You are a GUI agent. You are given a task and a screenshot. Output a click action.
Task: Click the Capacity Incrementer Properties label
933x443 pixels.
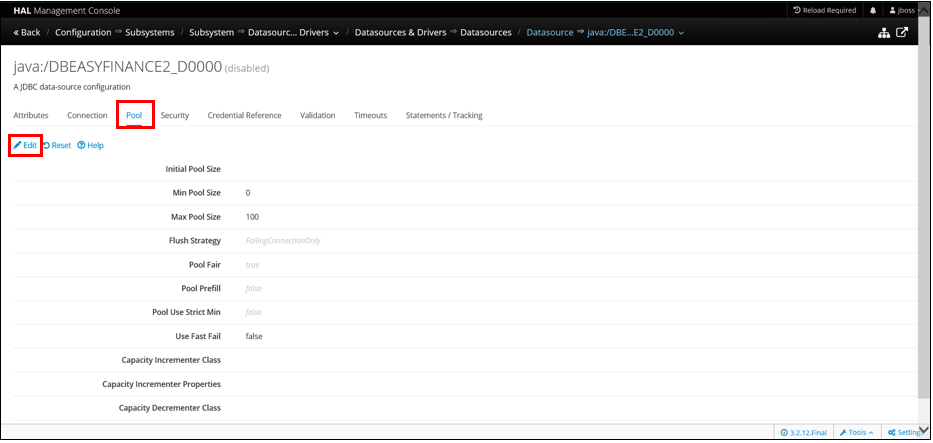click(x=162, y=384)
